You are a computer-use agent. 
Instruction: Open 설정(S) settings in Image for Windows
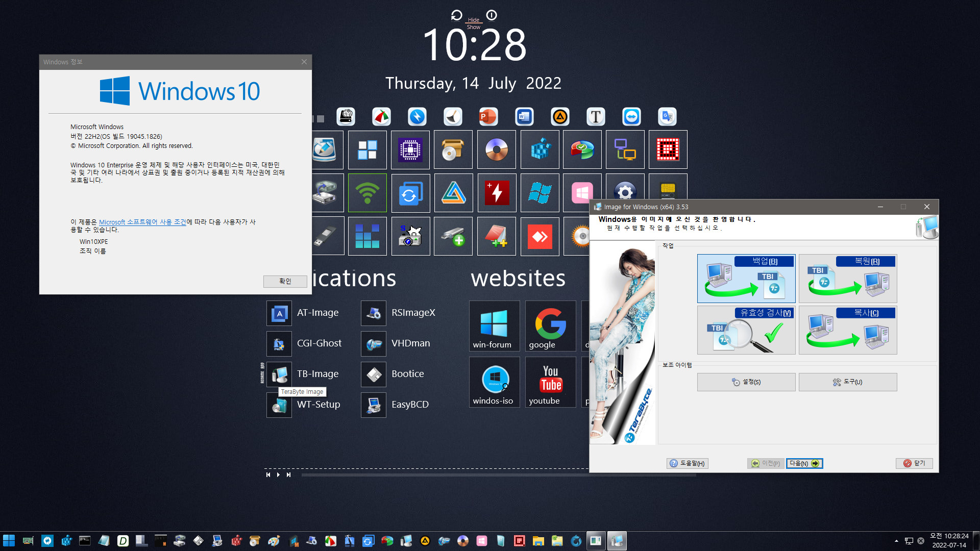tap(746, 382)
